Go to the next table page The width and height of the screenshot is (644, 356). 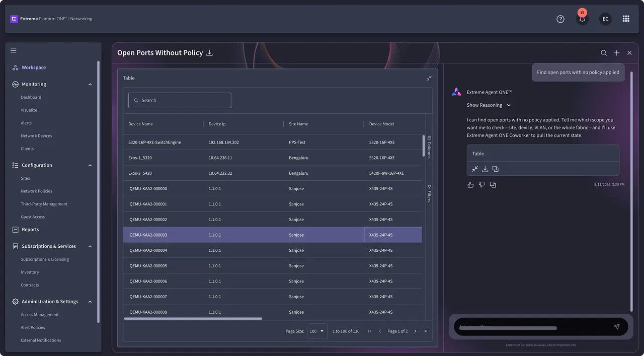[415, 331]
